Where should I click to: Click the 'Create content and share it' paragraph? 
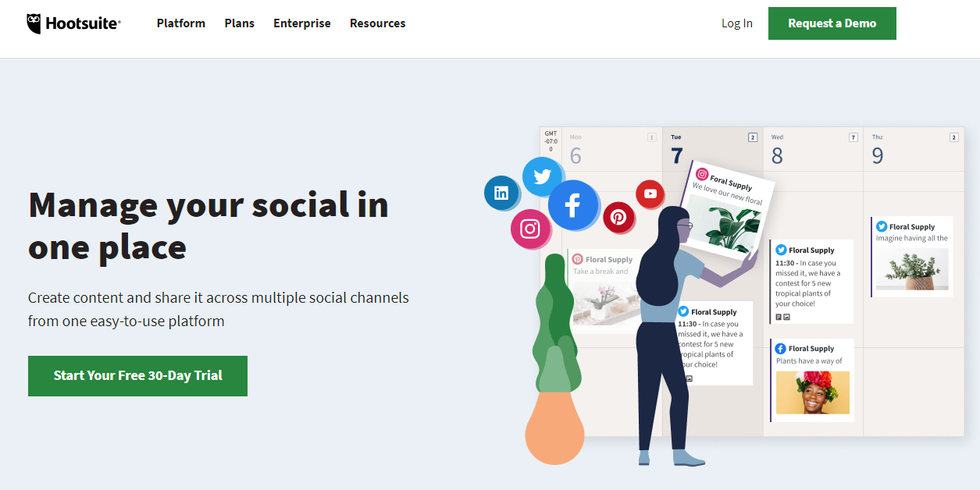pos(219,309)
